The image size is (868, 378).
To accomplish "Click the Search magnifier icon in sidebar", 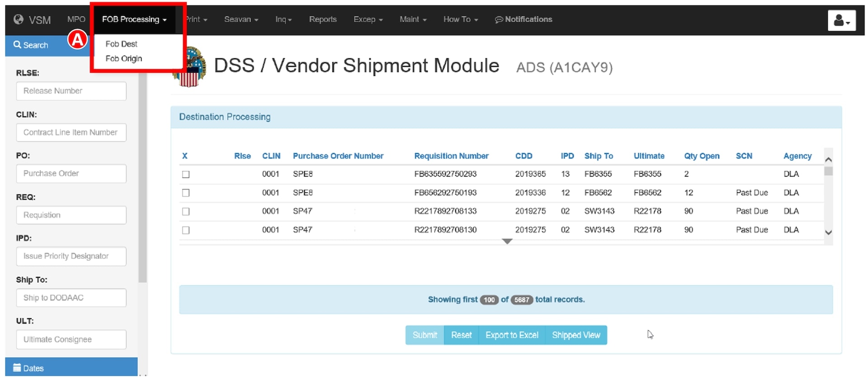I will [x=17, y=45].
